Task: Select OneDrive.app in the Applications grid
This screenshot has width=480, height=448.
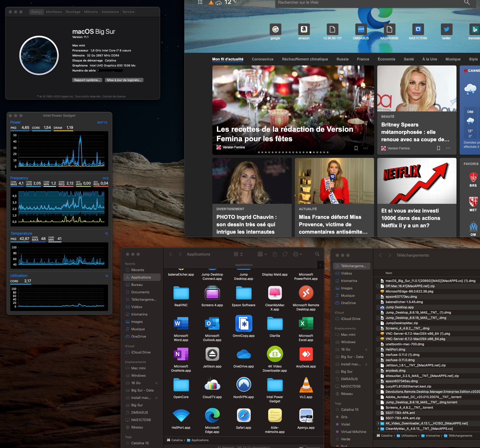Action: point(244,354)
